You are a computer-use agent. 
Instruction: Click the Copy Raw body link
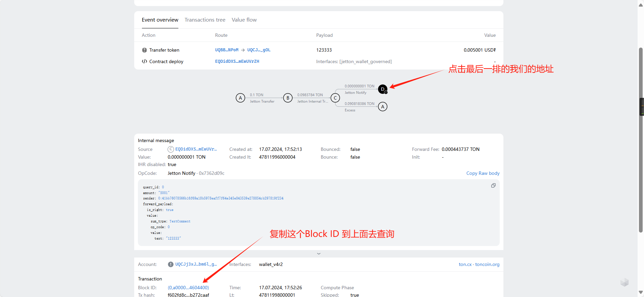[x=483, y=173]
